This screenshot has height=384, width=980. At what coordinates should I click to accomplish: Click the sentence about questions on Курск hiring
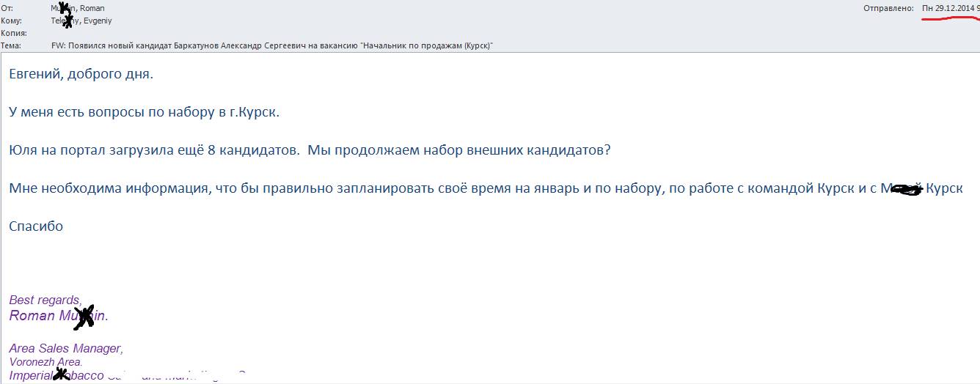145,112
